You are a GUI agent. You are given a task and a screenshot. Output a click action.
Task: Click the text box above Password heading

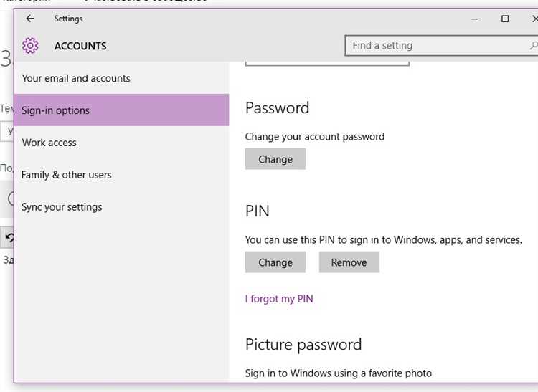click(x=327, y=64)
